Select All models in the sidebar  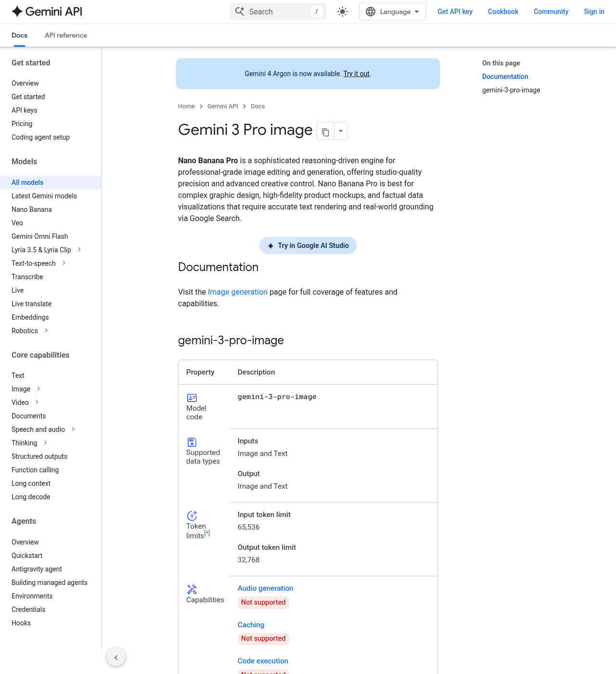tap(51, 182)
